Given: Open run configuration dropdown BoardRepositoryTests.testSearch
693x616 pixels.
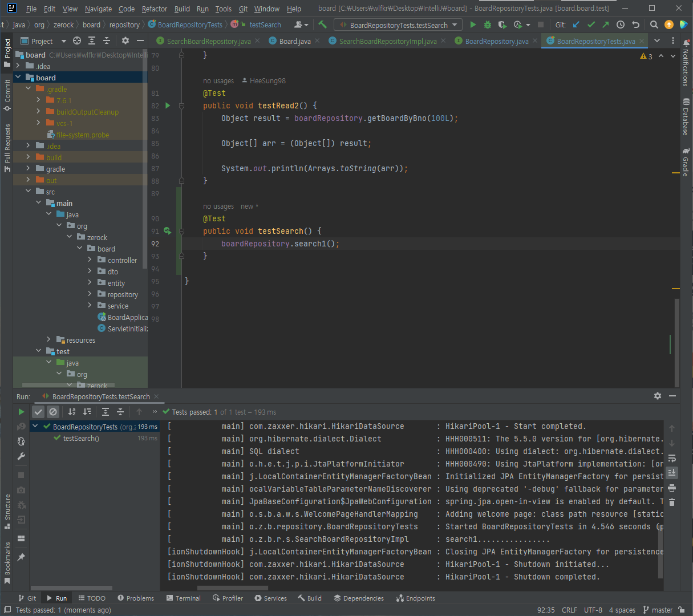Looking at the screenshot, I should click(398, 25).
